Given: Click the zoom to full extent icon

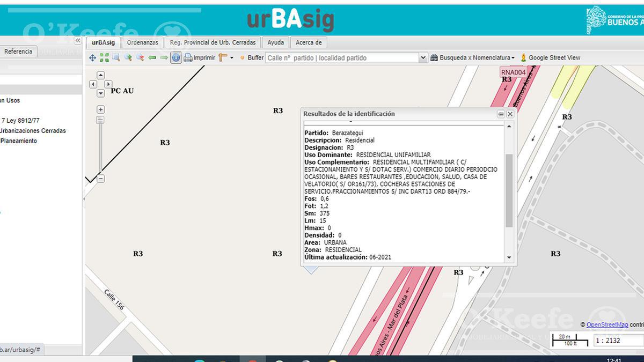Looking at the screenshot, I should (x=104, y=57).
